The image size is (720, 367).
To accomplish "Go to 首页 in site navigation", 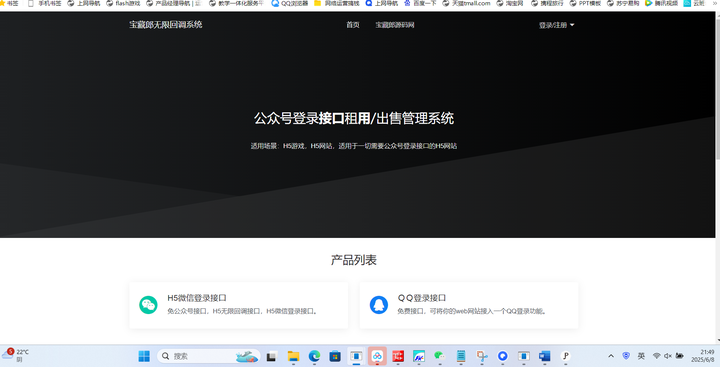I will pyautogui.click(x=353, y=25).
